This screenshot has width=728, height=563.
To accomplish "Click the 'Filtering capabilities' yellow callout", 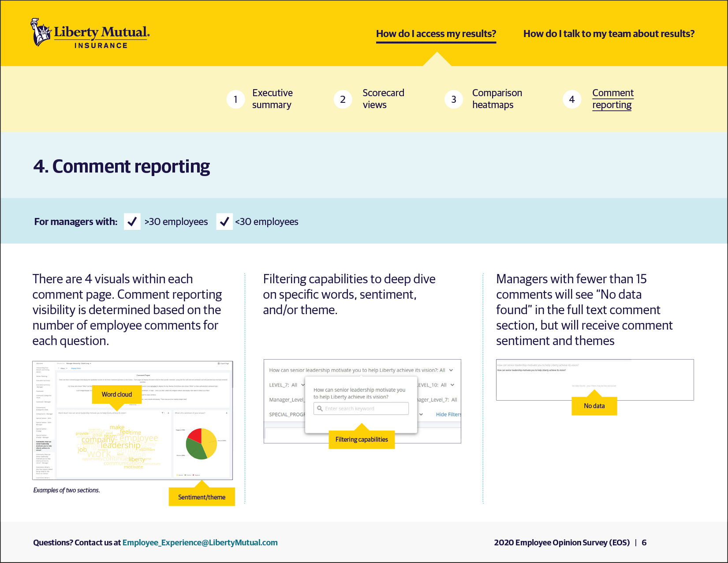I will tap(362, 439).
